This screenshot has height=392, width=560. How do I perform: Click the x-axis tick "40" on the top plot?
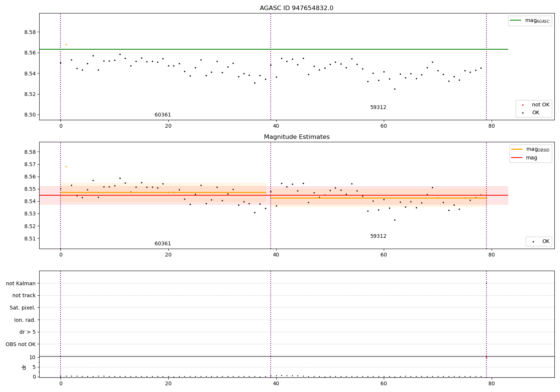click(x=276, y=126)
